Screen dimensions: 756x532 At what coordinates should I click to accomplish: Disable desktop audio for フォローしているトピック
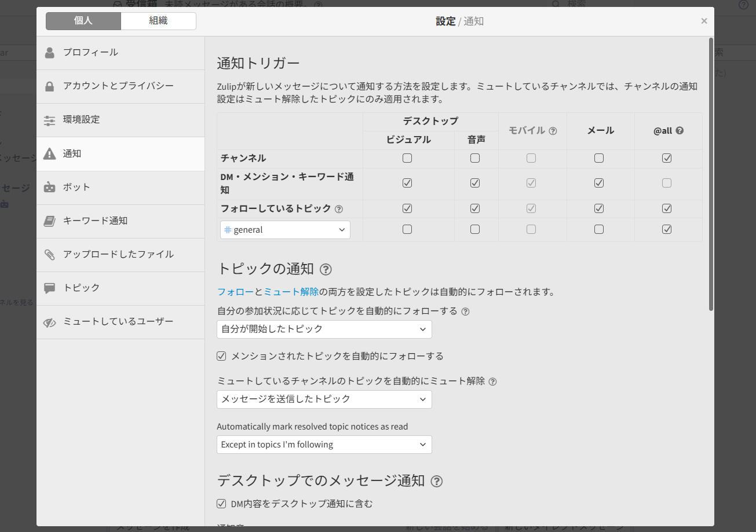point(475,208)
